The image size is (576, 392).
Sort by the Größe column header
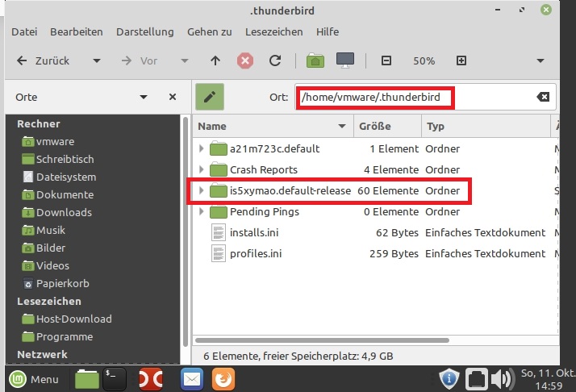(x=387, y=127)
